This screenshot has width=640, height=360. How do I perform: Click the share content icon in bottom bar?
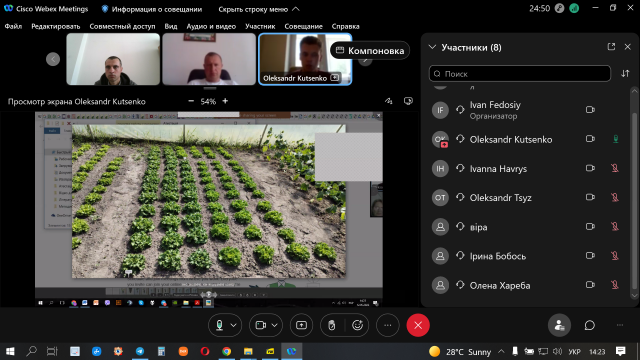coord(301,325)
